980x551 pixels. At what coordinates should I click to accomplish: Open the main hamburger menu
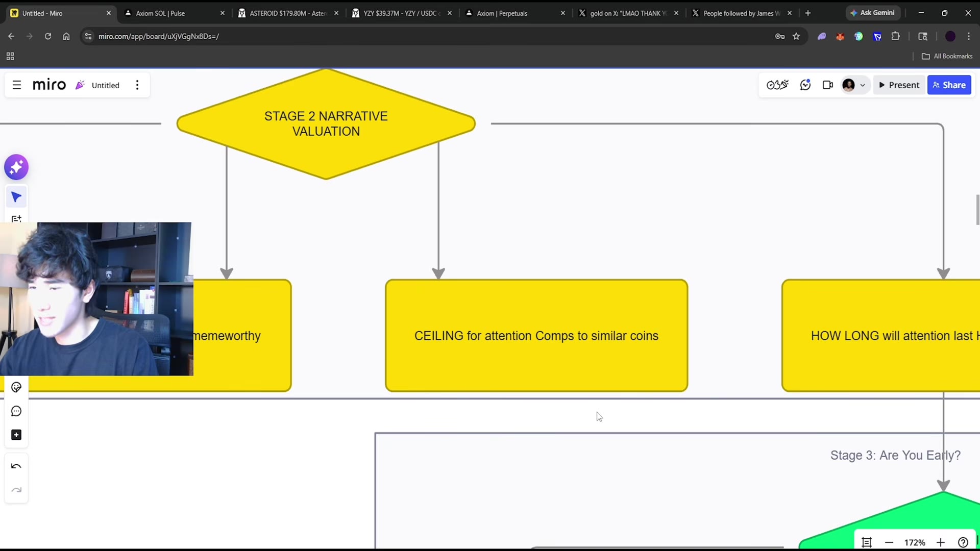(17, 85)
